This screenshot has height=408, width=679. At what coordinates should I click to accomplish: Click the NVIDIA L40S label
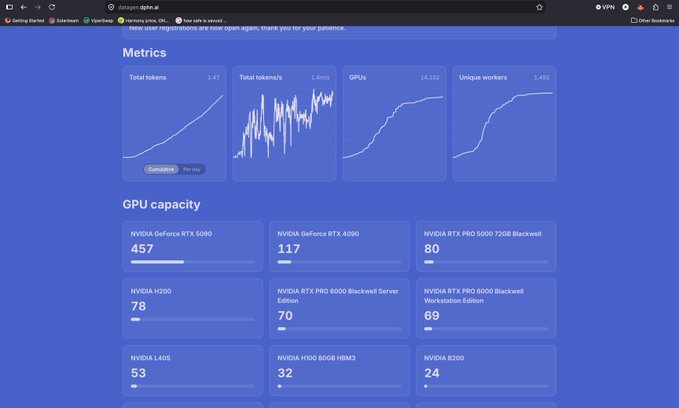coord(150,358)
